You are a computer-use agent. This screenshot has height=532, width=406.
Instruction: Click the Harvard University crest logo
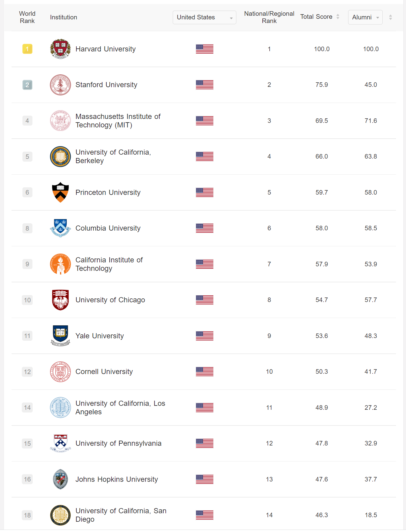click(x=60, y=49)
